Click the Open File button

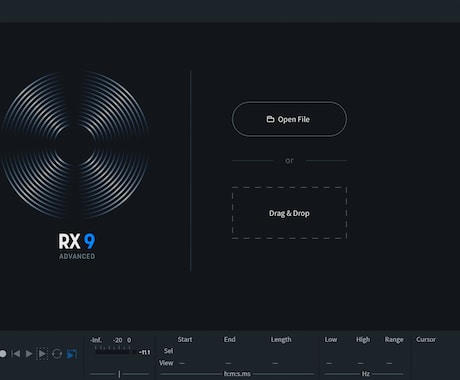pyautogui.click(x=289, y=119)
